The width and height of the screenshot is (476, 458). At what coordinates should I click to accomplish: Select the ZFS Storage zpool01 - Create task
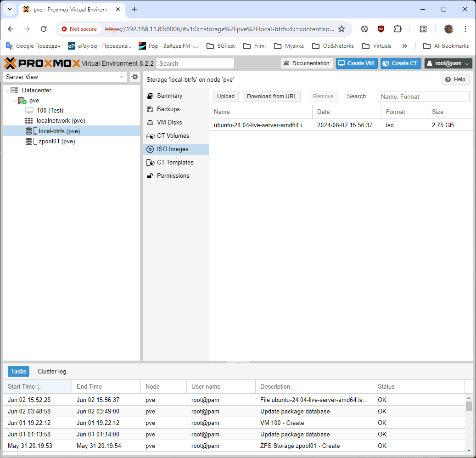234,446
